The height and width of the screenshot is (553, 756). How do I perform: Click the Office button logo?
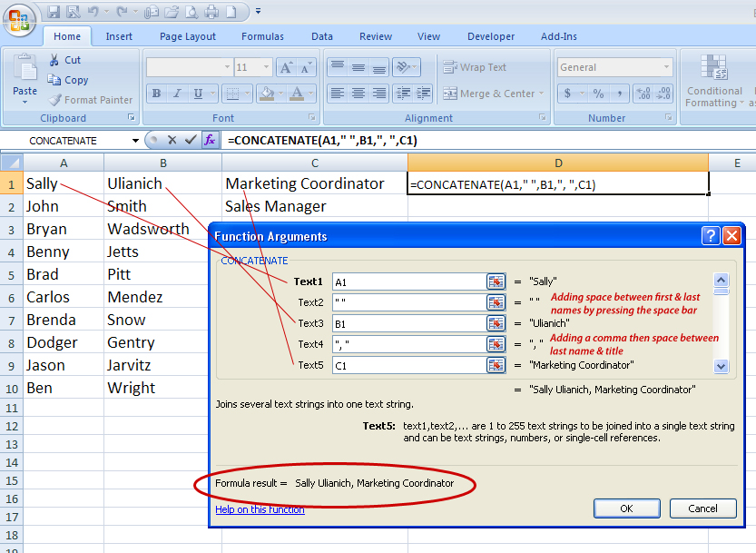19,22
